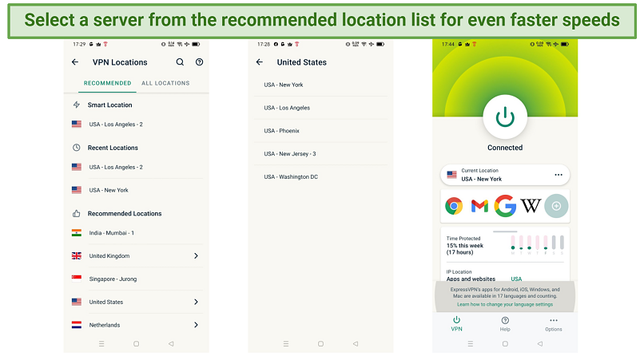Toggle the VPN power button
The image size is (644, 356).
(505, 117)
